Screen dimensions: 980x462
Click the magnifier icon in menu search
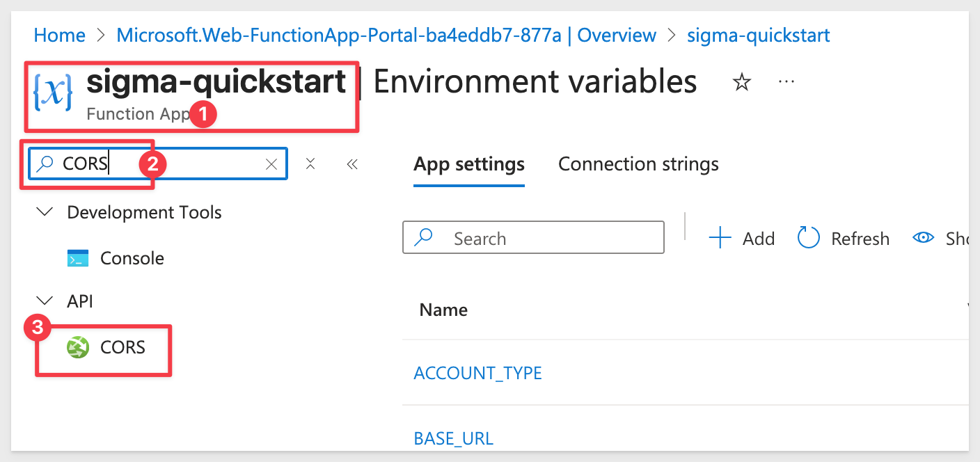click(x=45, y=164)
